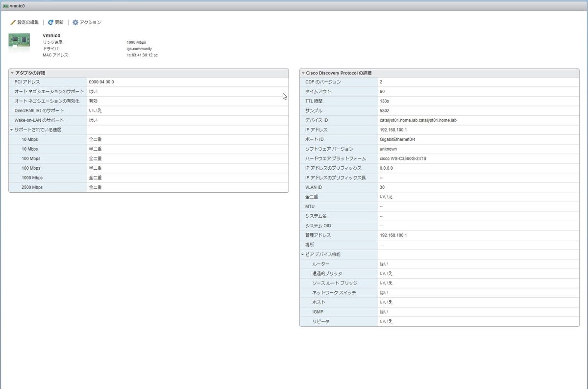Image resolution: width=588 pixels, height=389 pixels.
Task: Click the ネットワーク スイッチ capability row
Action: point(439,293)
